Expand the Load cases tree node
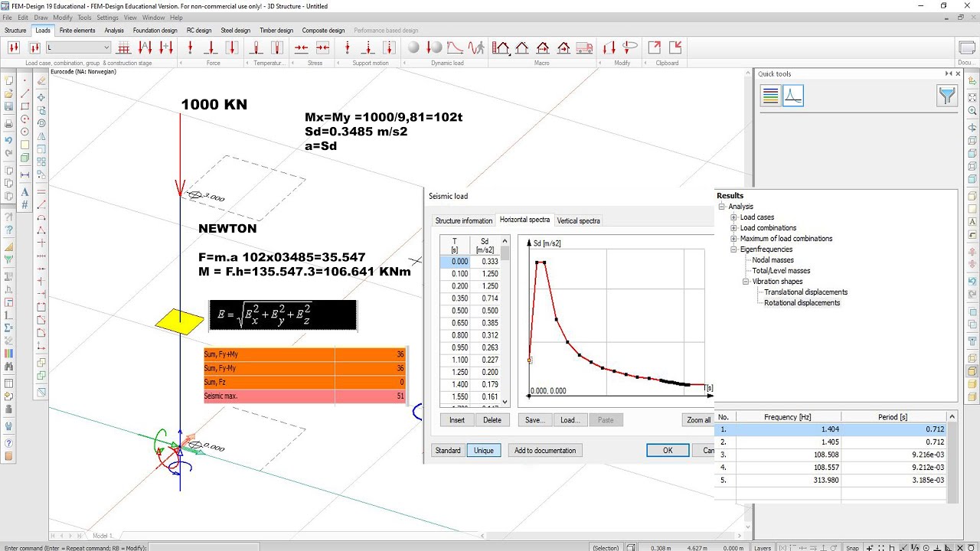 coord(733,217)
